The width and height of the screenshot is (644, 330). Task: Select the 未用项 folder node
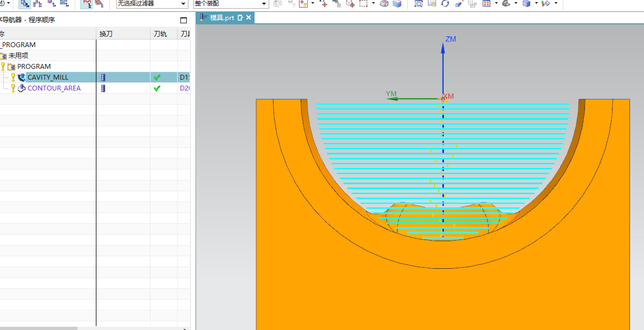pyautogui.click(x=18, y=56)
